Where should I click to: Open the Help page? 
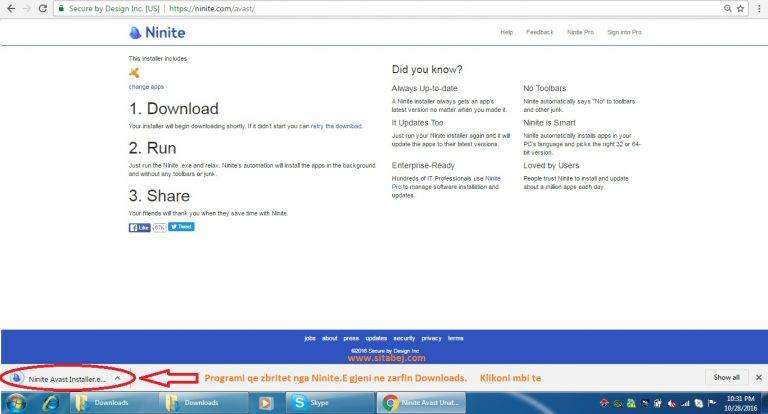pyautogui.click(x=506, y=32)
